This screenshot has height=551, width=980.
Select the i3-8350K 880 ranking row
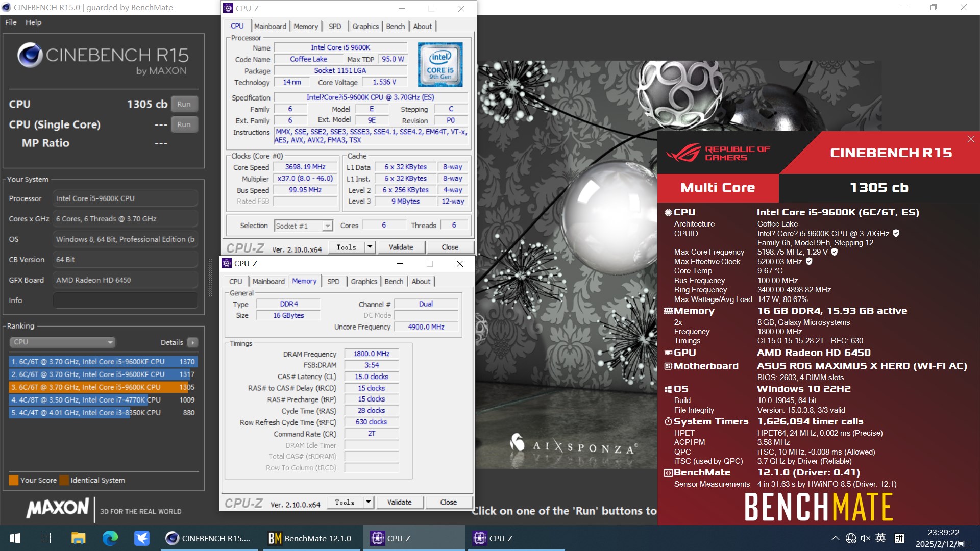[103, 413]
